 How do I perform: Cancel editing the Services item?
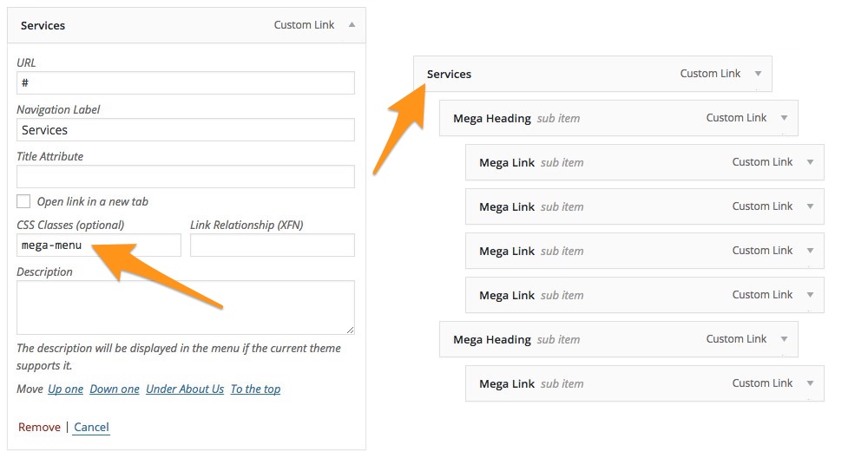point(91,427)
